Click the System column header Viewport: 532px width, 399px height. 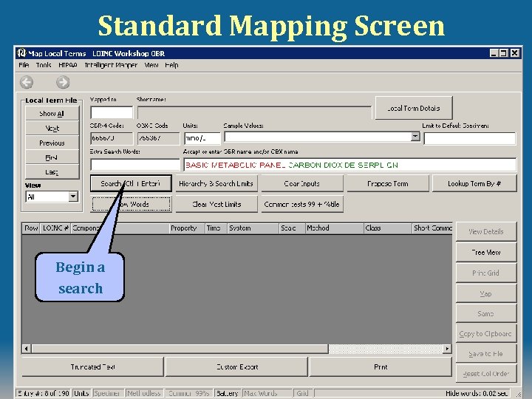(253, 228)
